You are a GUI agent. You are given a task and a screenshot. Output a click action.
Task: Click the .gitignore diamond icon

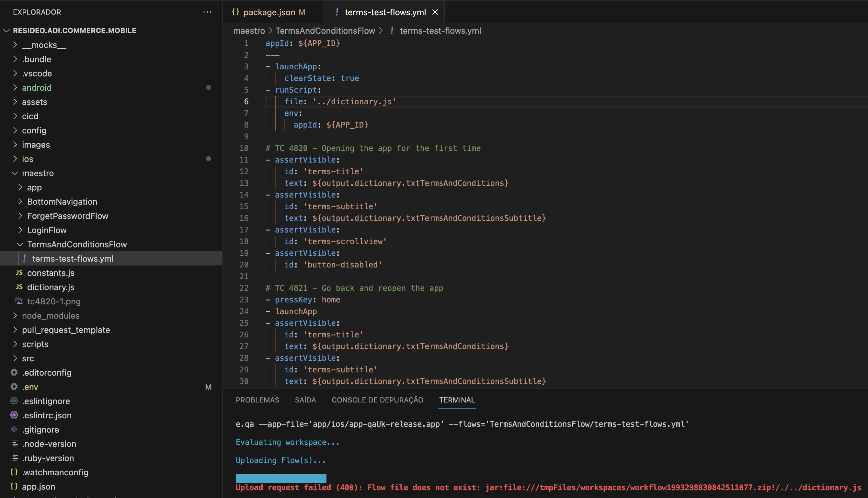(x=14, y=430)
